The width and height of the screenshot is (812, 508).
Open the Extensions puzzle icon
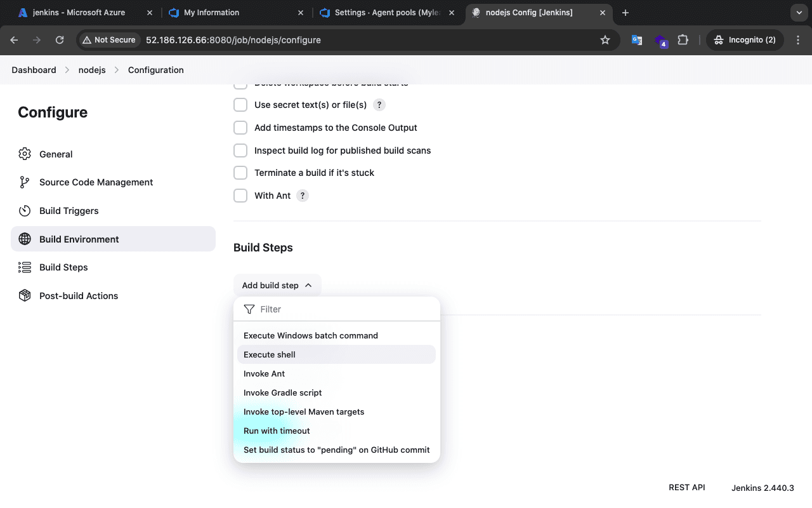point(683,40)
